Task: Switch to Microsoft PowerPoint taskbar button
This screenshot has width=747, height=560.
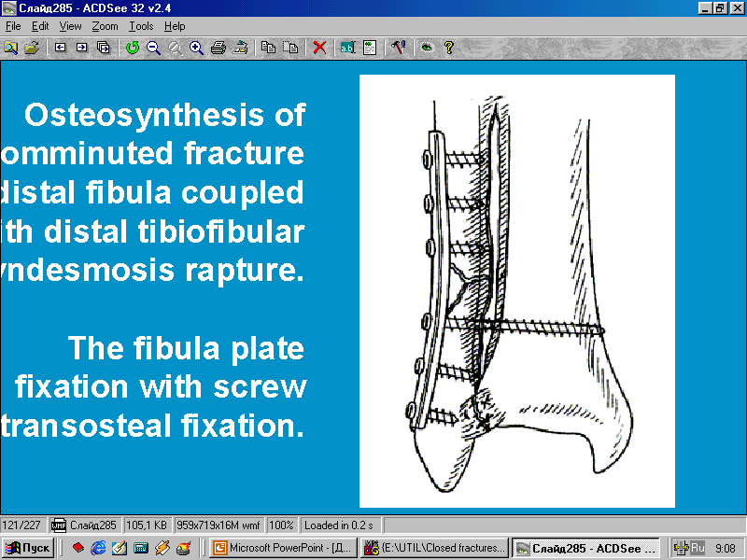Action: (284, 548)
